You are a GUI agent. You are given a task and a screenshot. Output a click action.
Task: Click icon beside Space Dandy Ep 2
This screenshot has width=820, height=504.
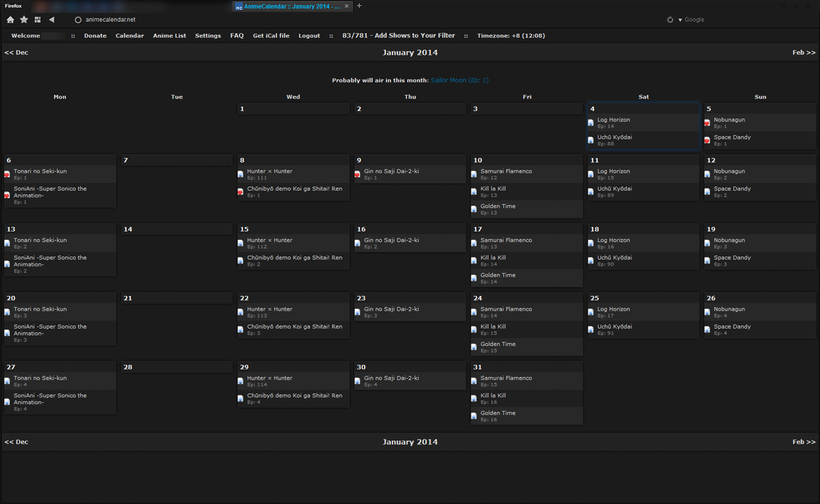coord(707,192)
